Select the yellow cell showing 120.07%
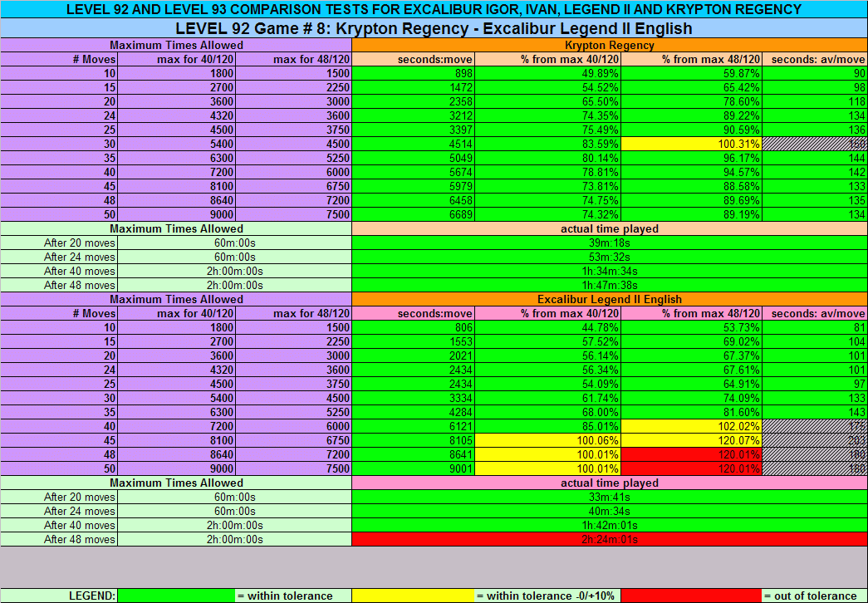The image size is (868, 603). (691, 441)
